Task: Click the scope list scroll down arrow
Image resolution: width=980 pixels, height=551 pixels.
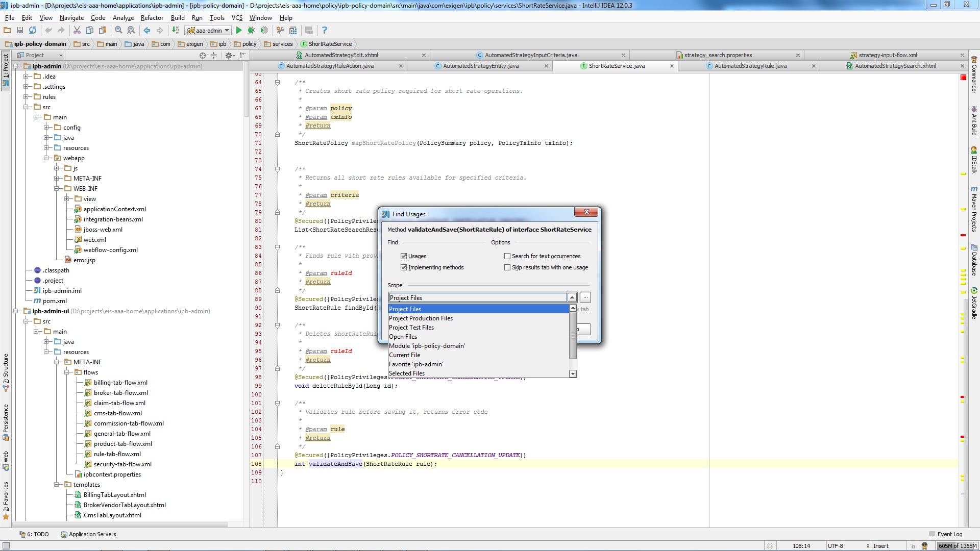Action: (573, 374)
